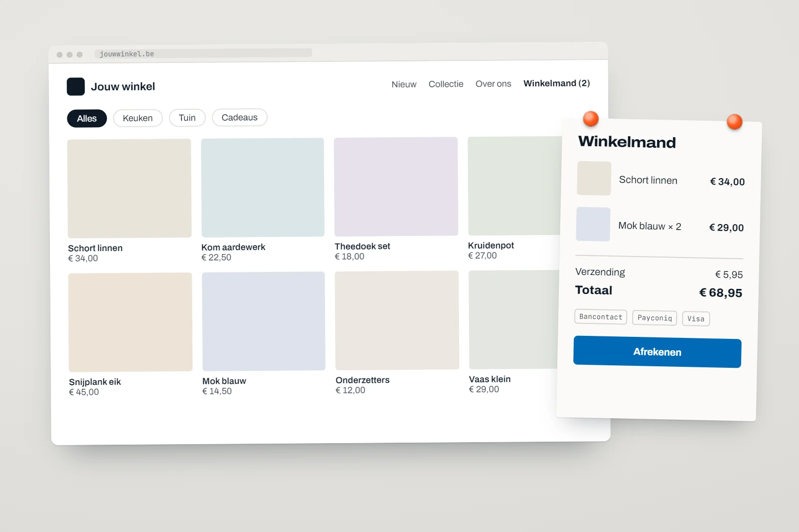This screenshot has width=799, height=532.
Task: Open the Schort linnen product image in grid
Action: click(x=129, y=188)
